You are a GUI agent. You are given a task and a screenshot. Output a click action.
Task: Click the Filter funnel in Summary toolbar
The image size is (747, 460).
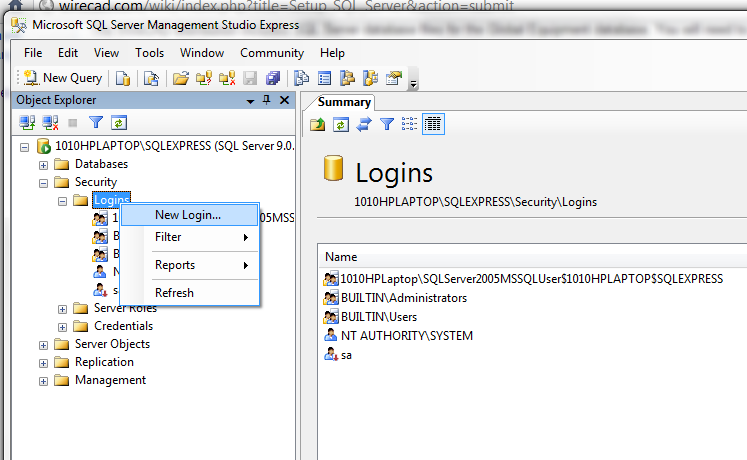point(387,125)
